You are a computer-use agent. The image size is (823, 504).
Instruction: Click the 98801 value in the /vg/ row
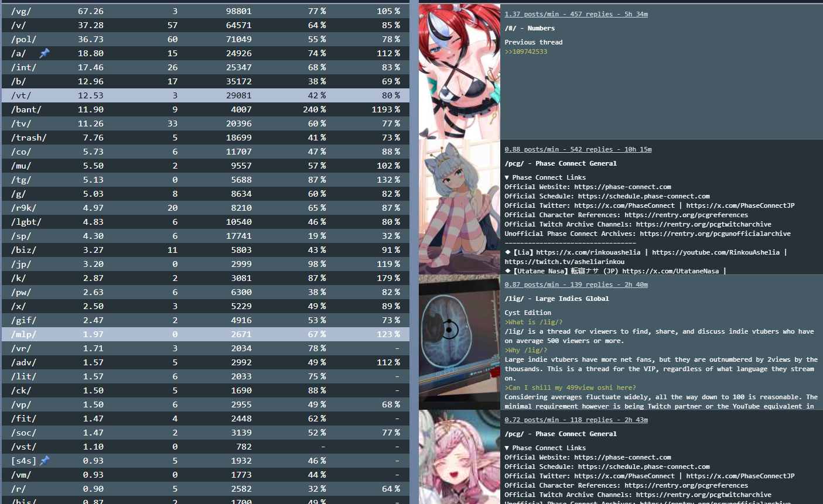tap(239, 11)
